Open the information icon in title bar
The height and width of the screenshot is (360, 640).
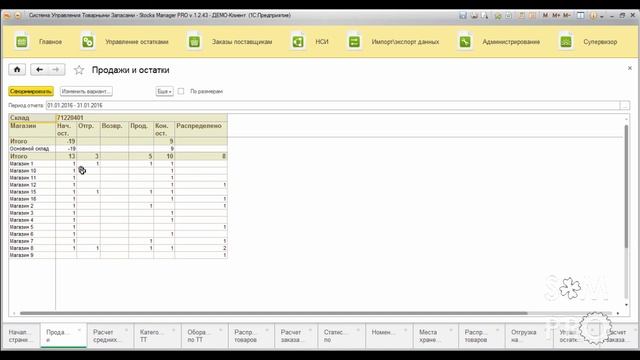click(593, 16)
